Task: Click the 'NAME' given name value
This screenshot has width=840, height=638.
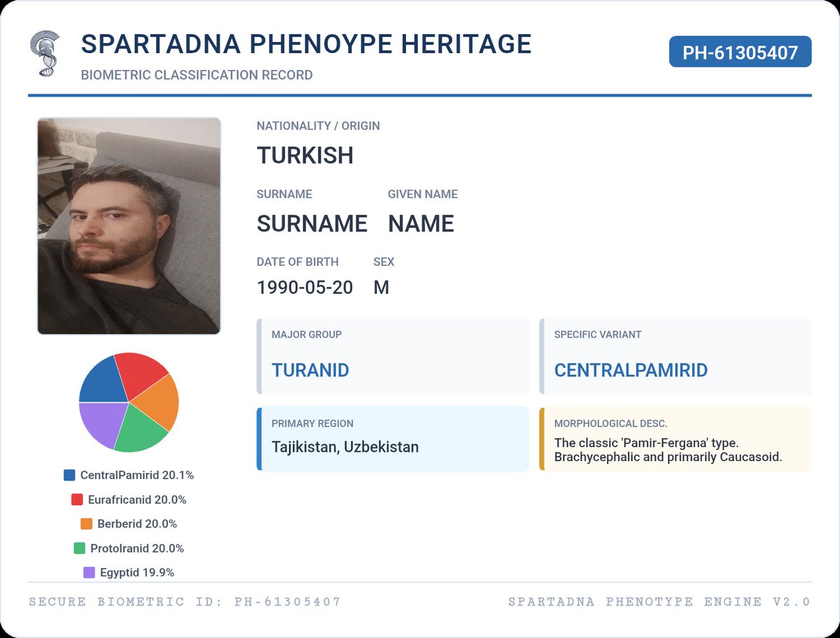Action: click(x=421, y=224)
